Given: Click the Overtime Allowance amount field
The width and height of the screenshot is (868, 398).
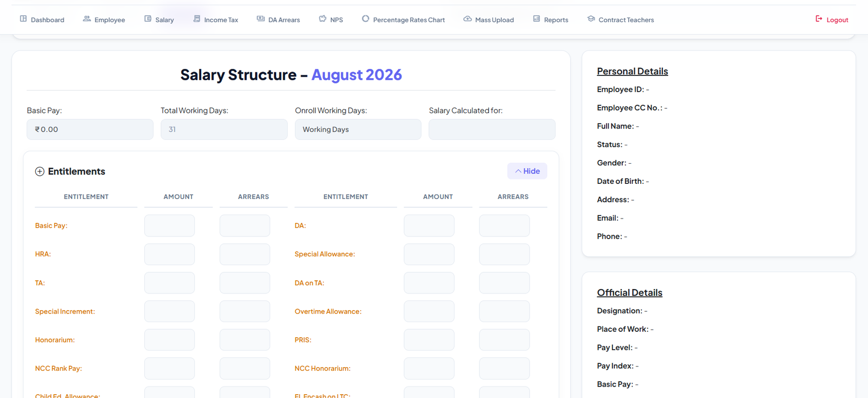Looking at the screenshot, I should (x=429, y=311).
